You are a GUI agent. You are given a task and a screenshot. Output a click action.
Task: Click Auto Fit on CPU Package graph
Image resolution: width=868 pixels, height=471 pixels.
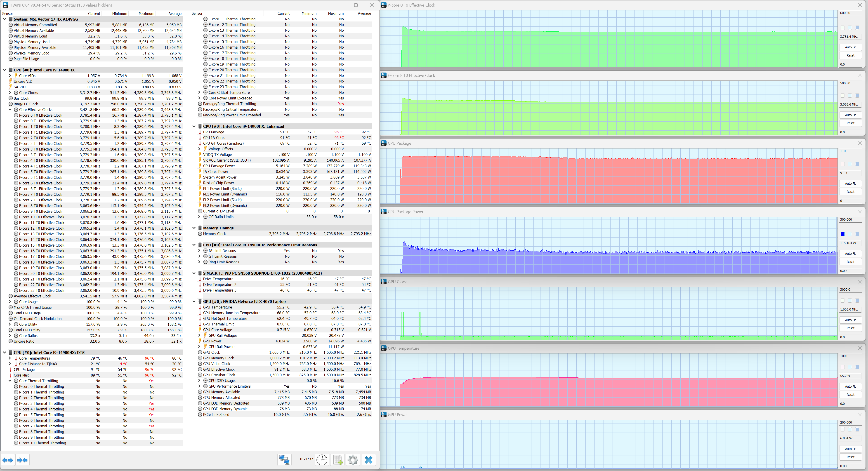pyautogui.click(x=850, y=184)
